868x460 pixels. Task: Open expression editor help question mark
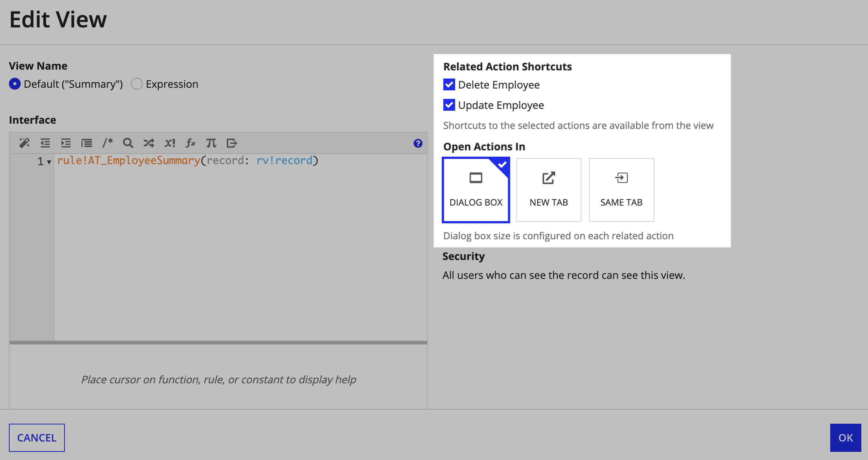(418, 143)
